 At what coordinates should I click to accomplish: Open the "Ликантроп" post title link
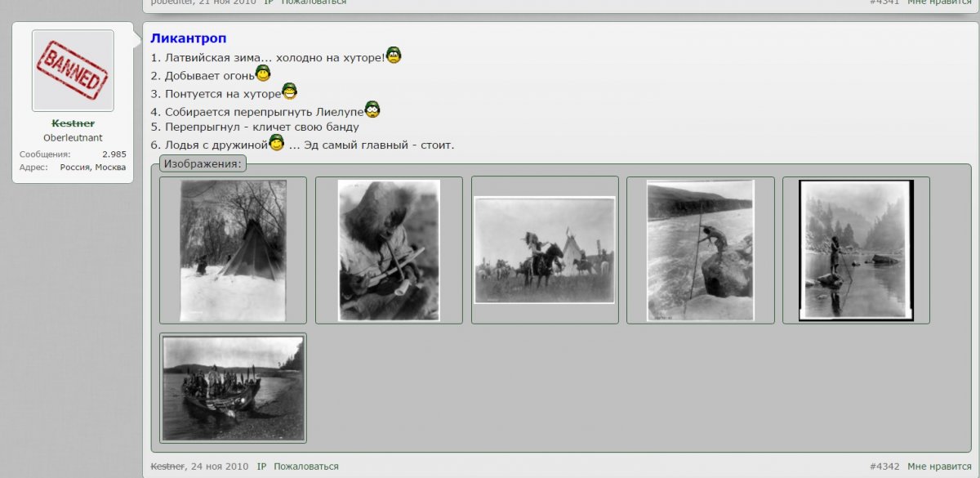click(189, 38)
